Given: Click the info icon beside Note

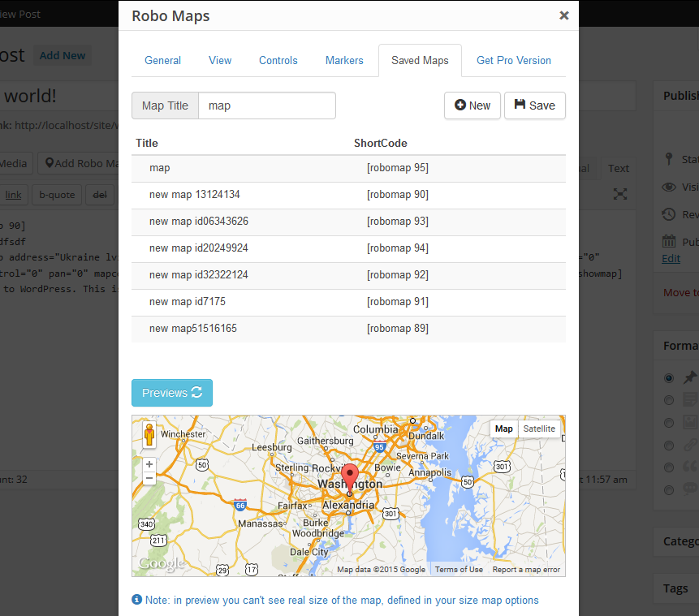Looking at the screenshot, I should pos(137,600).
